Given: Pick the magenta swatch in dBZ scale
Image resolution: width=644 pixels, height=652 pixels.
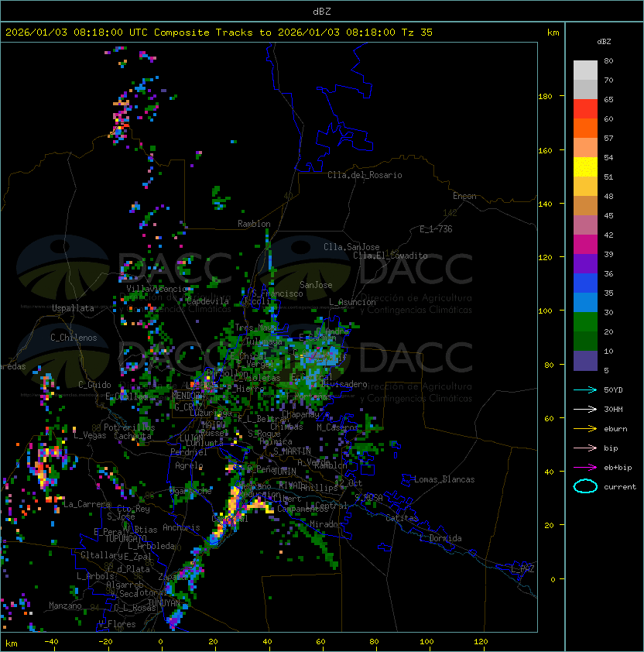Looking at the screenshot, I should (x=585, y=244).
